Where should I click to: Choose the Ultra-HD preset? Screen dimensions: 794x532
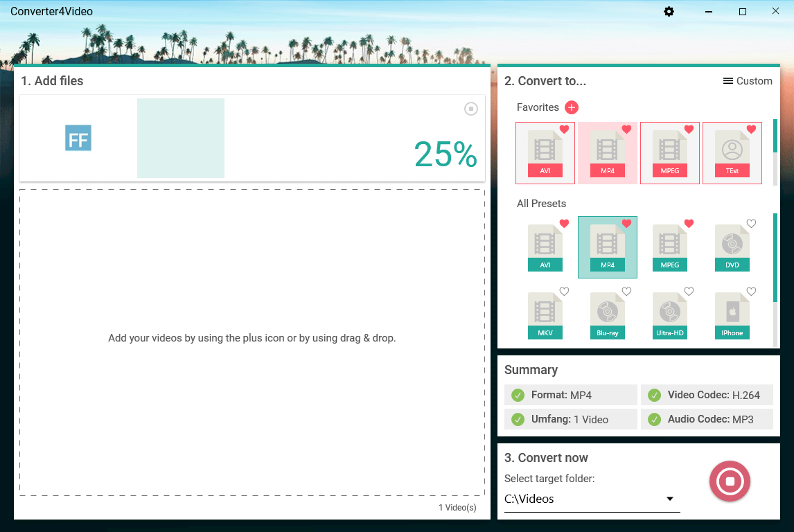coord(669,315)
